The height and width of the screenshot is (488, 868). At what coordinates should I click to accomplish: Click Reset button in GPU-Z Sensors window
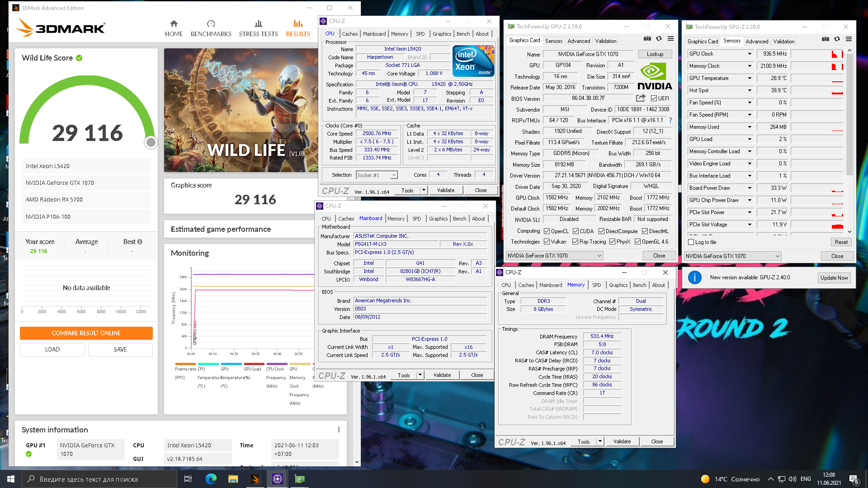tap(841, 242)
